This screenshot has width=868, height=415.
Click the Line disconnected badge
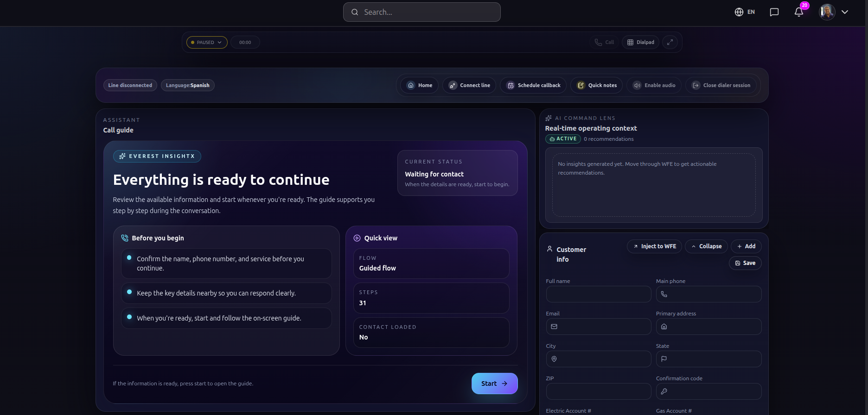[x=130, y=85]
